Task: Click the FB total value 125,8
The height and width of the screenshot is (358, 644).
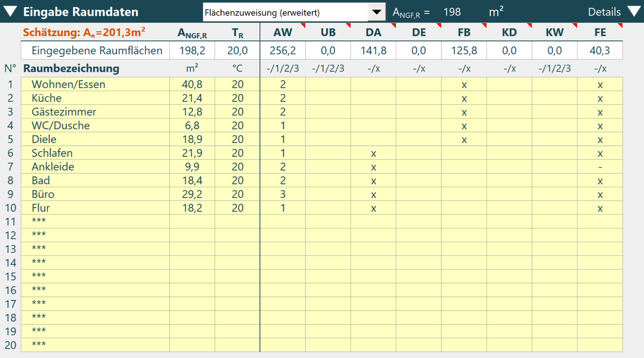Action: 464,51
